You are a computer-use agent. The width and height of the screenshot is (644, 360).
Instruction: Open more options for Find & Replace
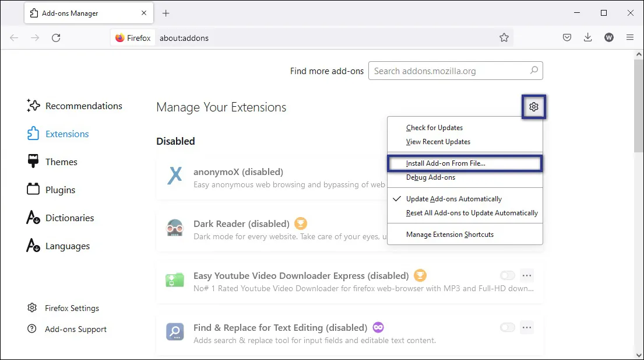[527, 327]
